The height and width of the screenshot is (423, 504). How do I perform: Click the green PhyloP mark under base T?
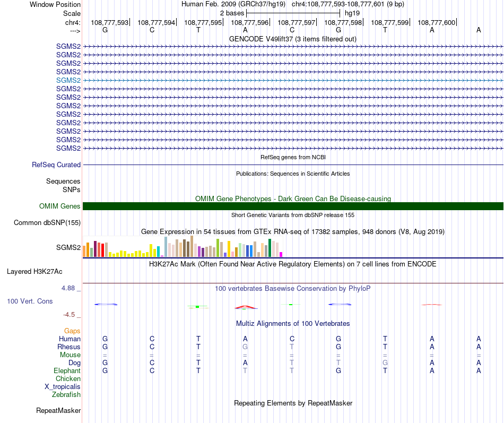[x=198, y=307]
